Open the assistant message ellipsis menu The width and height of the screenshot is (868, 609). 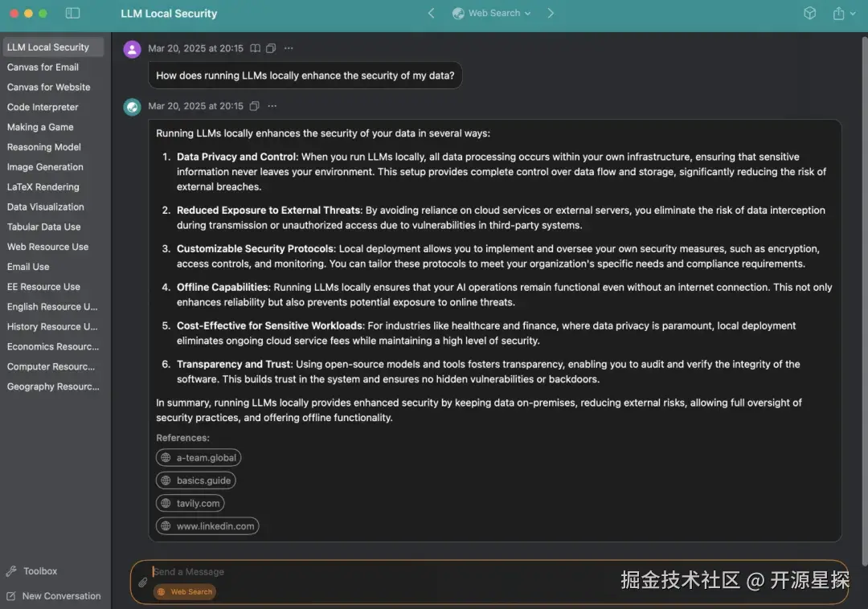click(272, 106)
